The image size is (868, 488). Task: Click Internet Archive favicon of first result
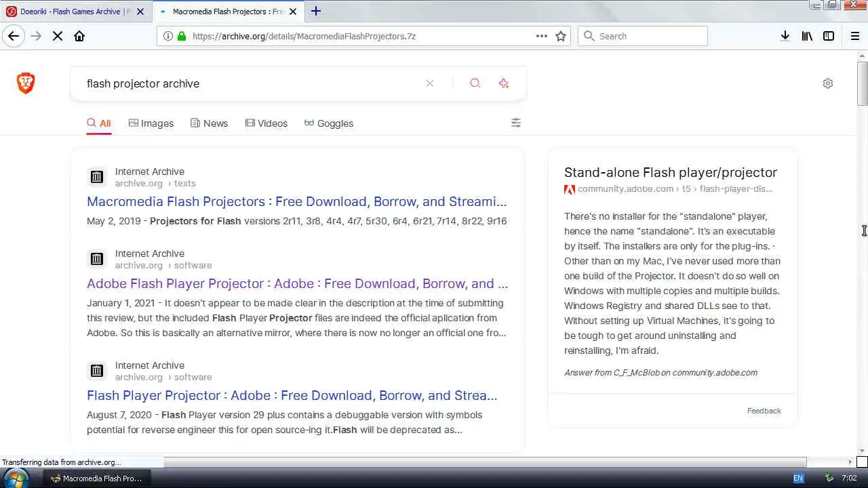pyautogui.click(x=97, y=177)
